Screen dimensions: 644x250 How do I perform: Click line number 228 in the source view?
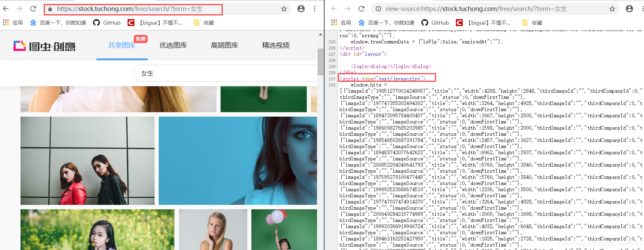click(332, 60)
